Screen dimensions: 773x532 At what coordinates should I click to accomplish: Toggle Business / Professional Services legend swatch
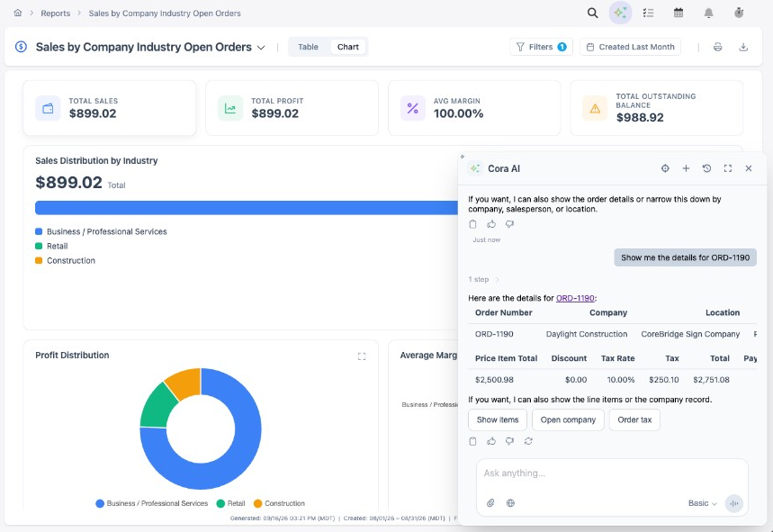pos(39,231)
